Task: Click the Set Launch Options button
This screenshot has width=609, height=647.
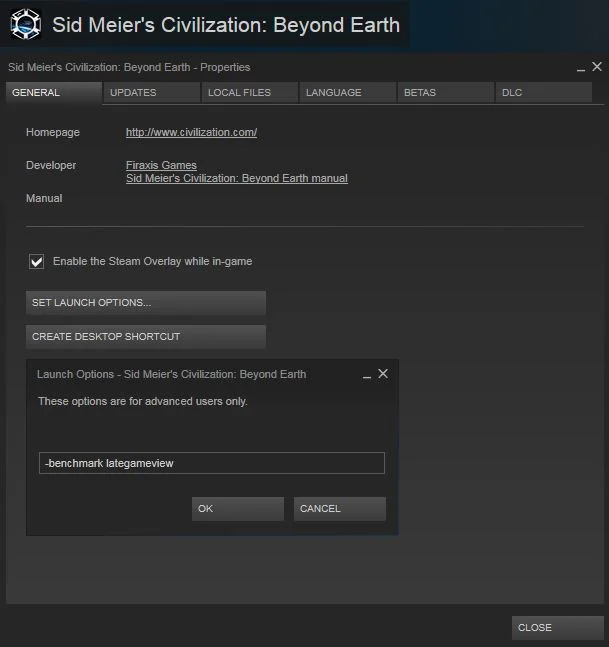Action: click(146, 302)
